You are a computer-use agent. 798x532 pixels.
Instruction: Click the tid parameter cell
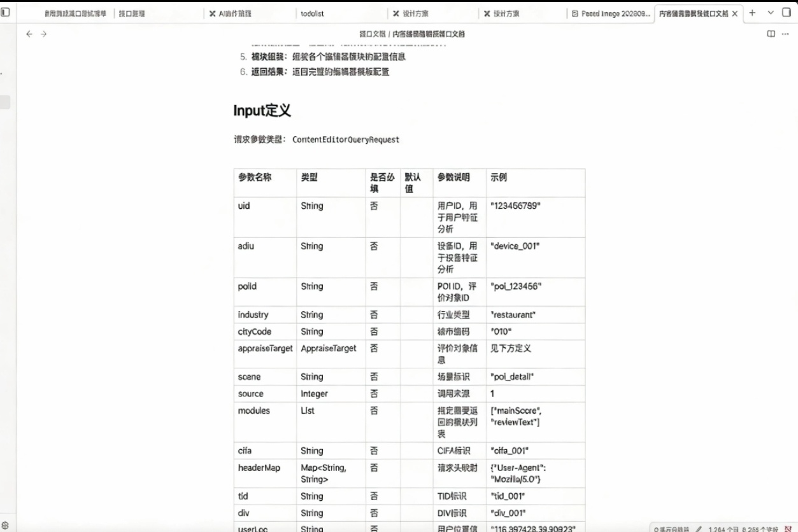(265, 496)
